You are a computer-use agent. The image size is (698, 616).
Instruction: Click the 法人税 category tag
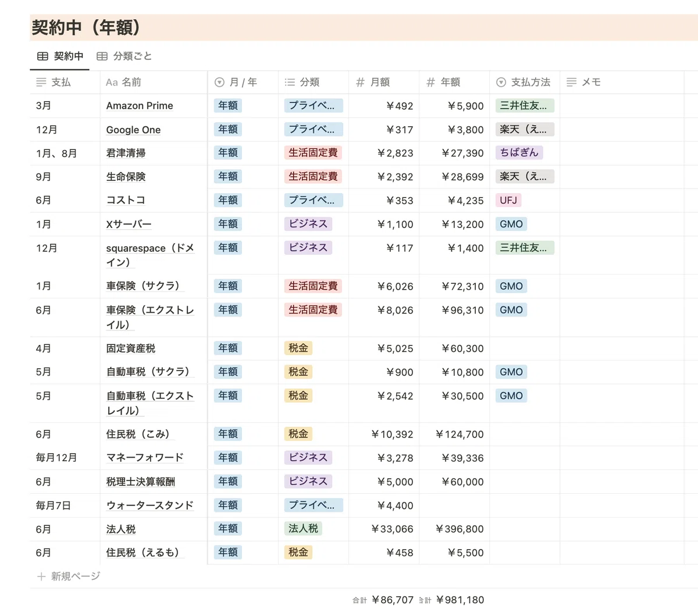304,528
